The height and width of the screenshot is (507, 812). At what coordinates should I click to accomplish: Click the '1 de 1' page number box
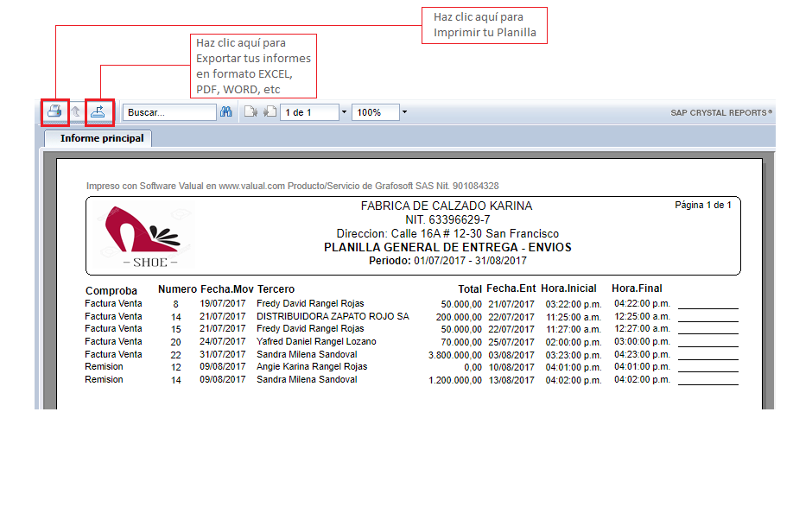click(x=309, y=112)
